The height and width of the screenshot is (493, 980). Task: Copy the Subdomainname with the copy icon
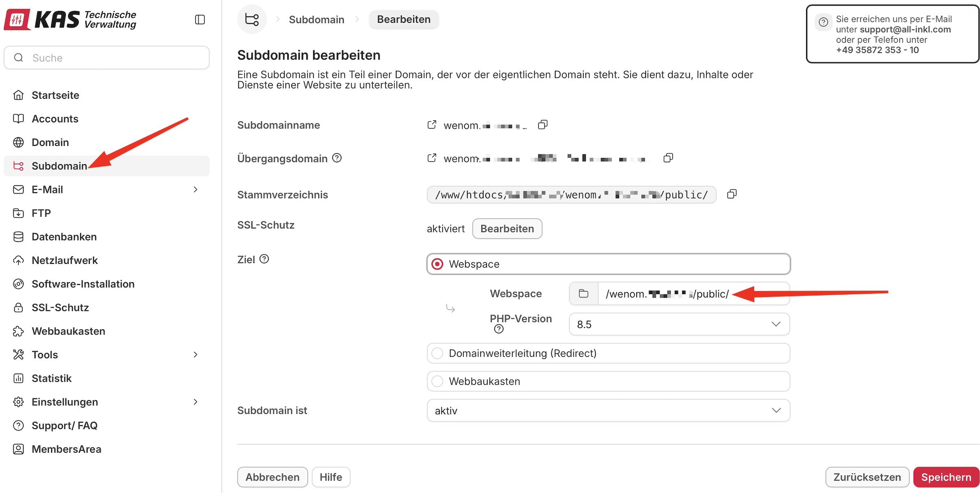tap(543, 124)
